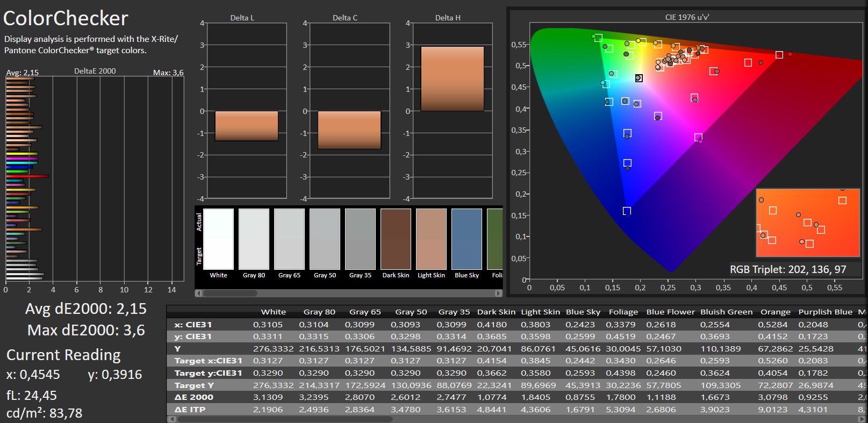Click the White Y value '276,3332' in Y row
The image size is (868, 423).
pos(273,349)
